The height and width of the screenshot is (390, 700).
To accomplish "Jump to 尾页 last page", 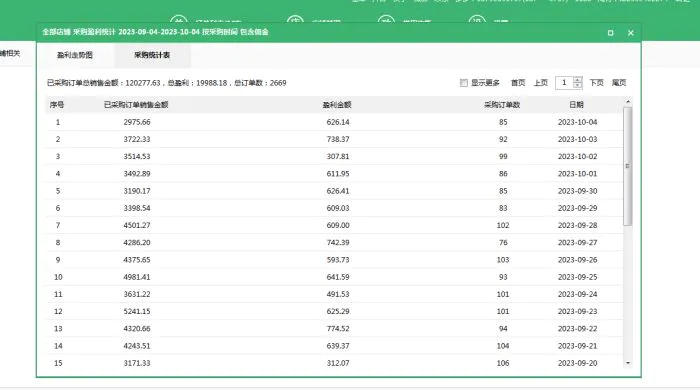I will click(x=619, y=83).
